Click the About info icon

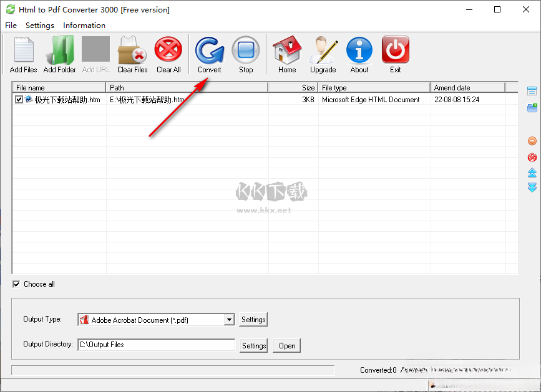coord(359,50)
